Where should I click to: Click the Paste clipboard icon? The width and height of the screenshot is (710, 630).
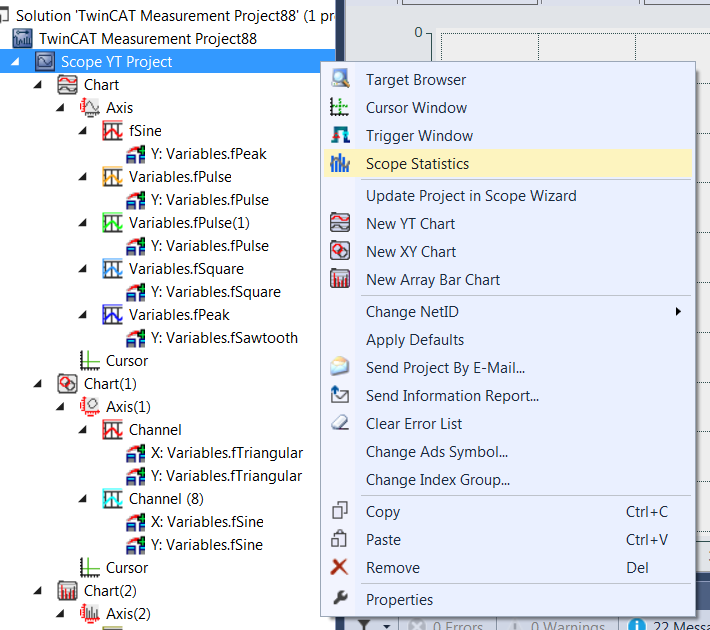point(339,539)
